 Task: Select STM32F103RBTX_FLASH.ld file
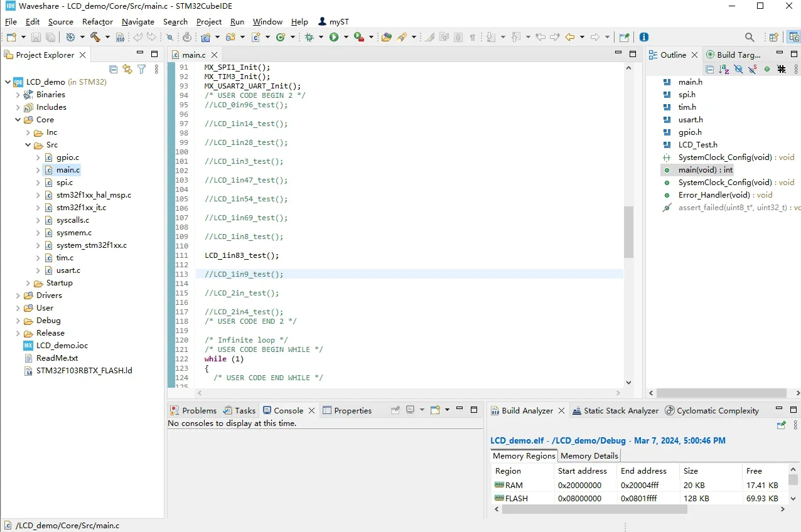tap(84, 371)
